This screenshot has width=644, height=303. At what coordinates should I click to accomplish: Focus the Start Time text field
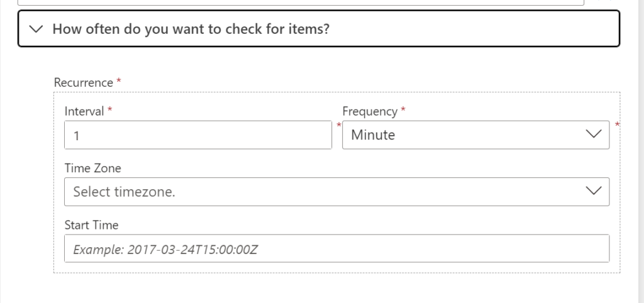[336, 249]
